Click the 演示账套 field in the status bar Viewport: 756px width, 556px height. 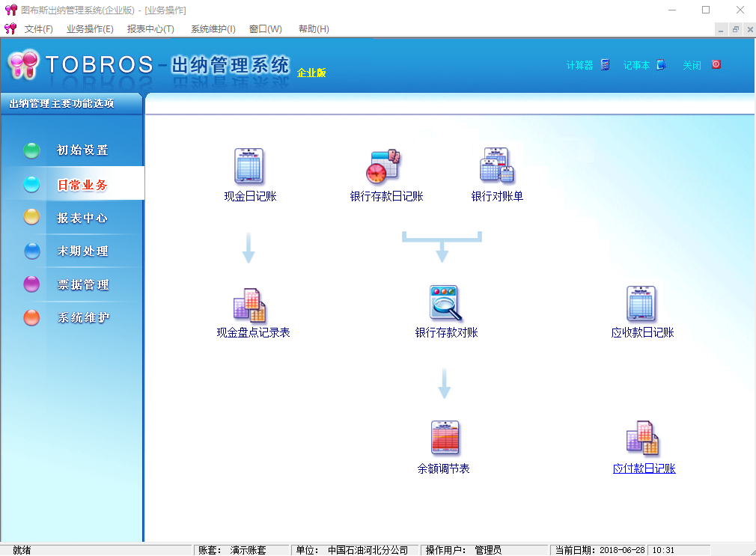(x=250, y=549)
